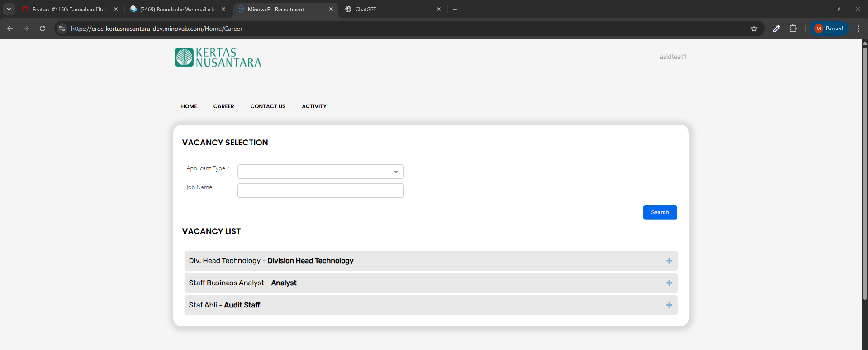Expand Staf Ahli Audit Staff vacancy

(669, 305)
